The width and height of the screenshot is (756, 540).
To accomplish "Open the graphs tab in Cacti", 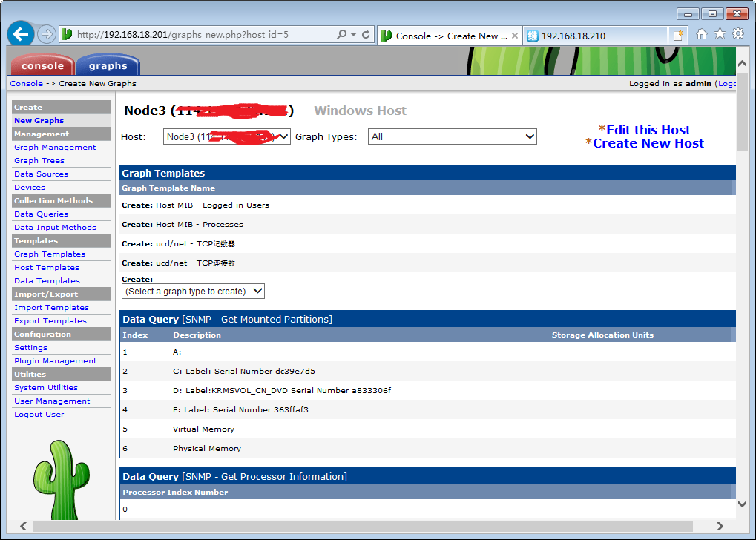I will click(108, 65).
